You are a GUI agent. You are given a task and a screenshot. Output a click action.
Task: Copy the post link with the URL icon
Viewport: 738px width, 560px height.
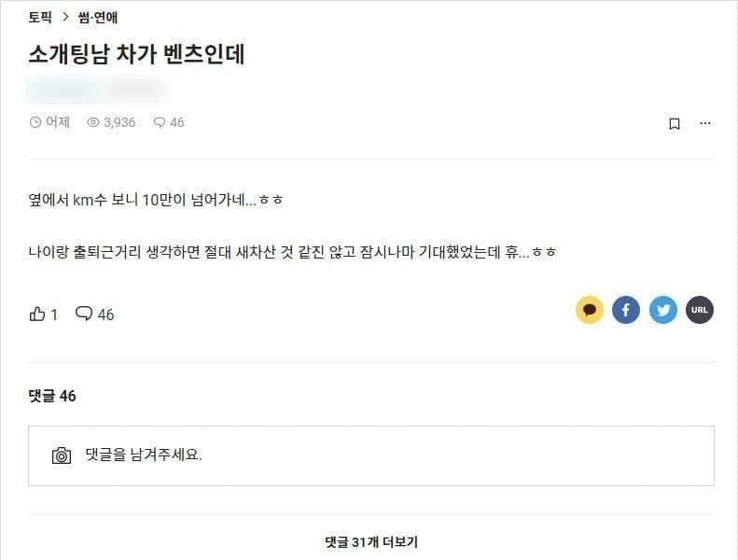pos(700,310)
